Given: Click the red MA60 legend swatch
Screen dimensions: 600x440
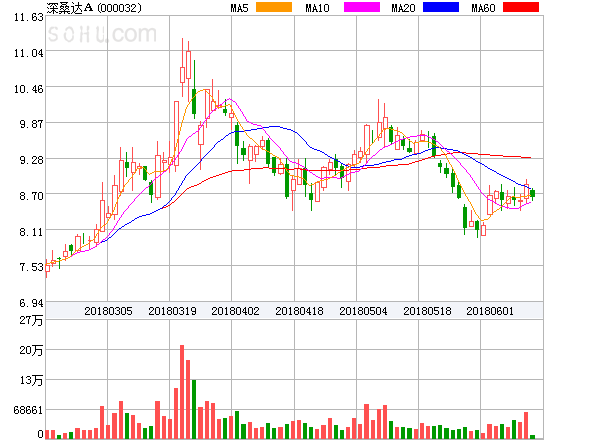Looking at the screenshot, I should [521, 7].
